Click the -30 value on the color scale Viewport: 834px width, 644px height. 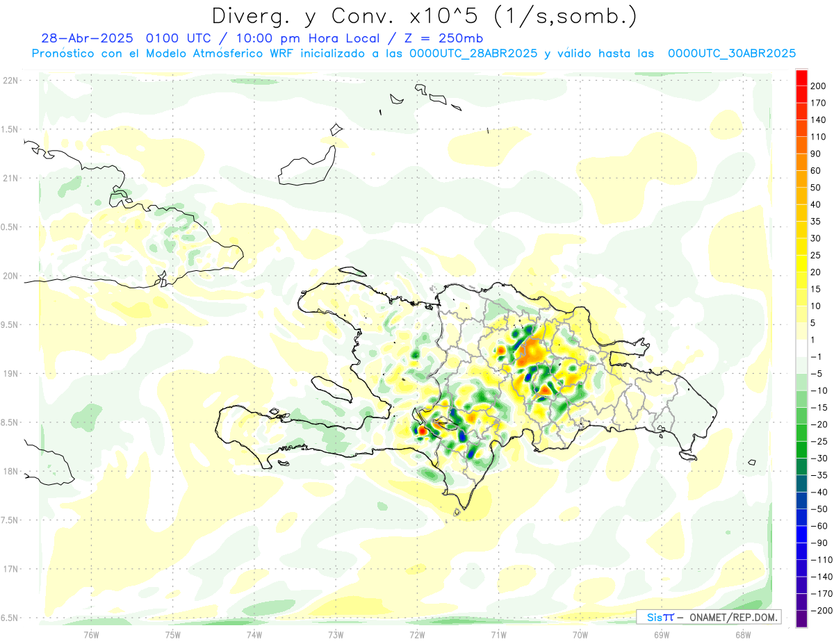820,459
